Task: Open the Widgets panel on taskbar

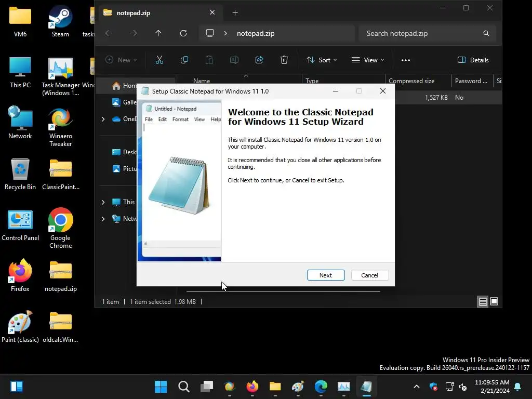Action: coord(16,386)
